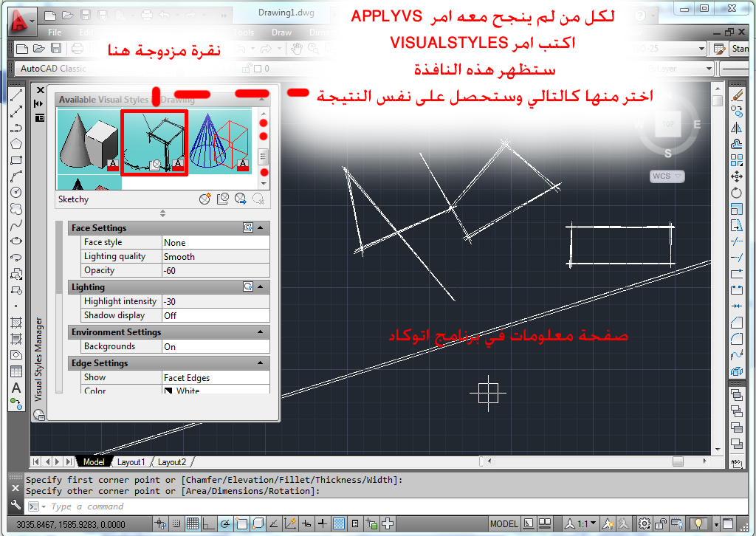
Task: Click the Highlight intensity value -30
Action: point(215,301)
